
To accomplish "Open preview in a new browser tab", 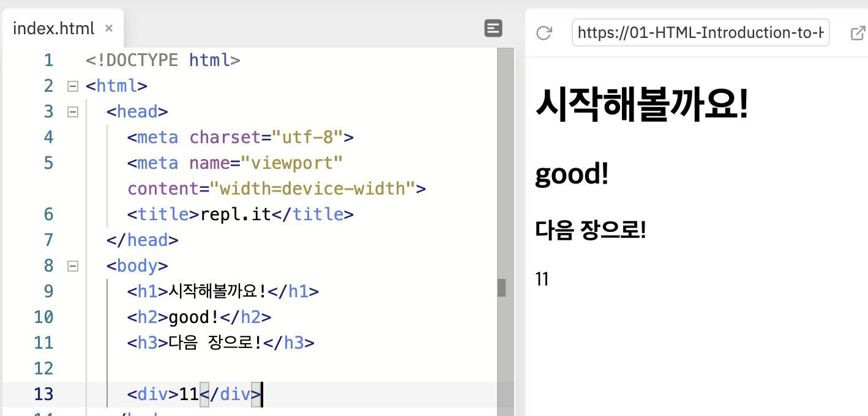I will coord(857,33).
